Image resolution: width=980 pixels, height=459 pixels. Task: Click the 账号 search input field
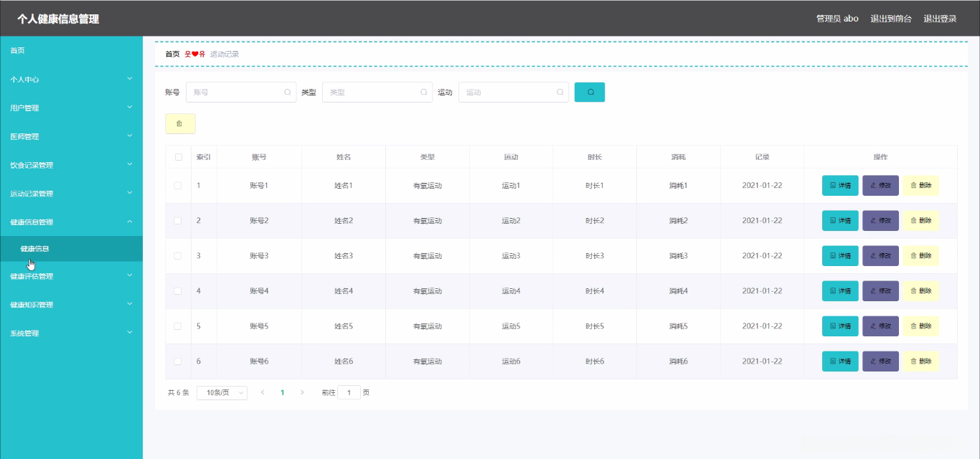coord(241,92)
